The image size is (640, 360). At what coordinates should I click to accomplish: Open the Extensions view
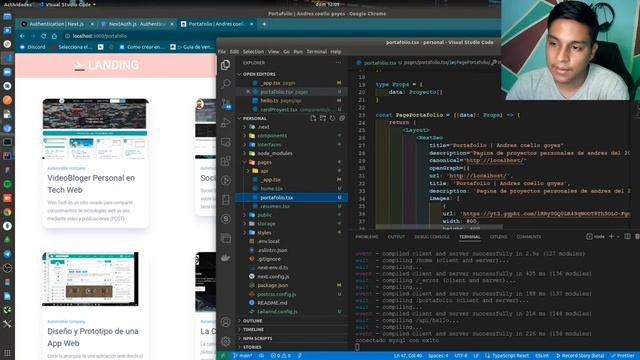[225, 161]
